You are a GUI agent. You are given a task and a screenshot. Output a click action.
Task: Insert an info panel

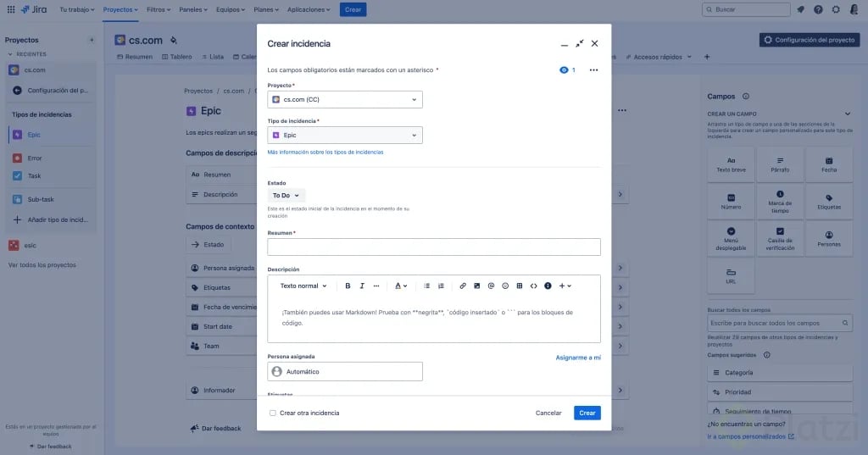point(548,286)
